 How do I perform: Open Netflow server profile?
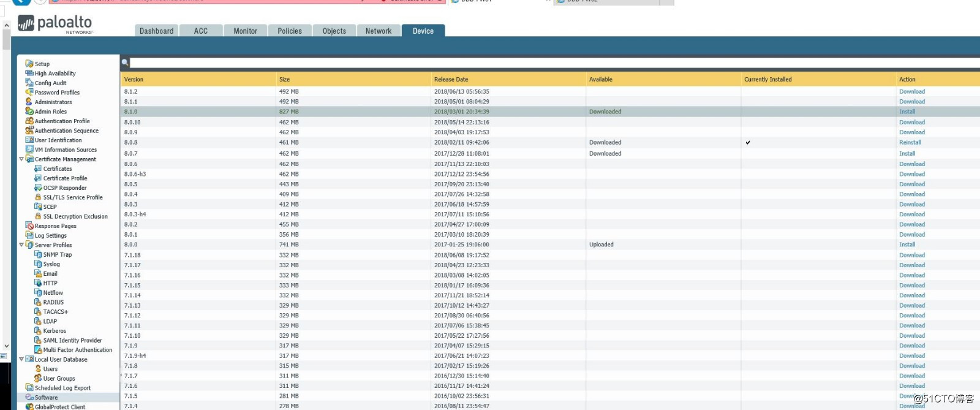point(53,292)
